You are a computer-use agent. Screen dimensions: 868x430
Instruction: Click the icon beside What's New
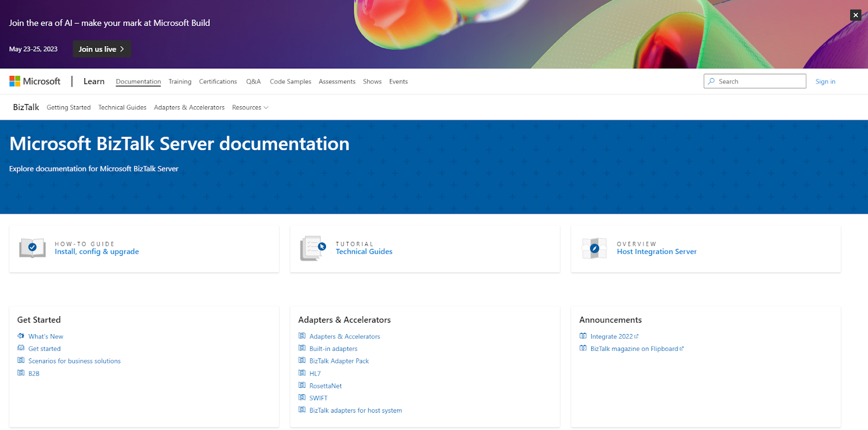[x=21, y=336]
